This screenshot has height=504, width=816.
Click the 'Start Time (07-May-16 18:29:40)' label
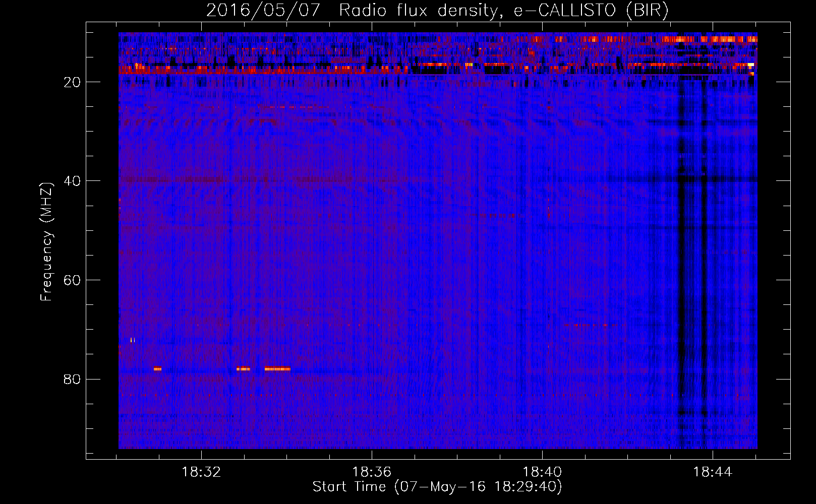point(437,487)
